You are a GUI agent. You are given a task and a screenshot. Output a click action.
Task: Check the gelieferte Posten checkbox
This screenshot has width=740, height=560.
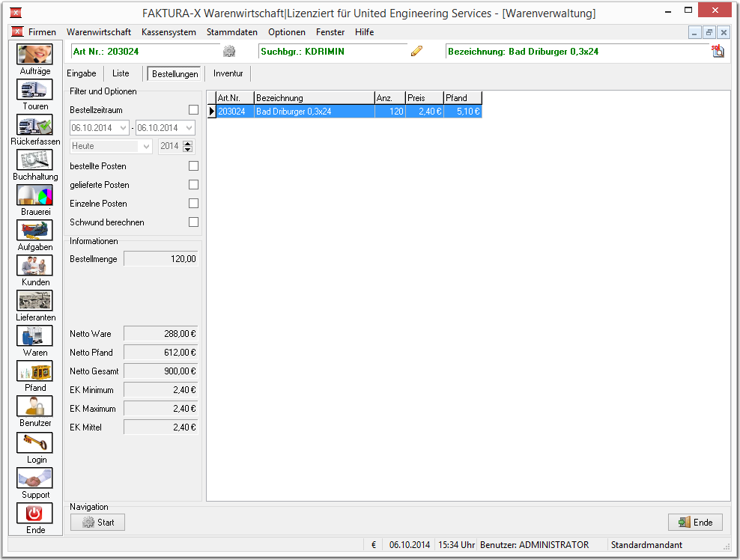193,184
